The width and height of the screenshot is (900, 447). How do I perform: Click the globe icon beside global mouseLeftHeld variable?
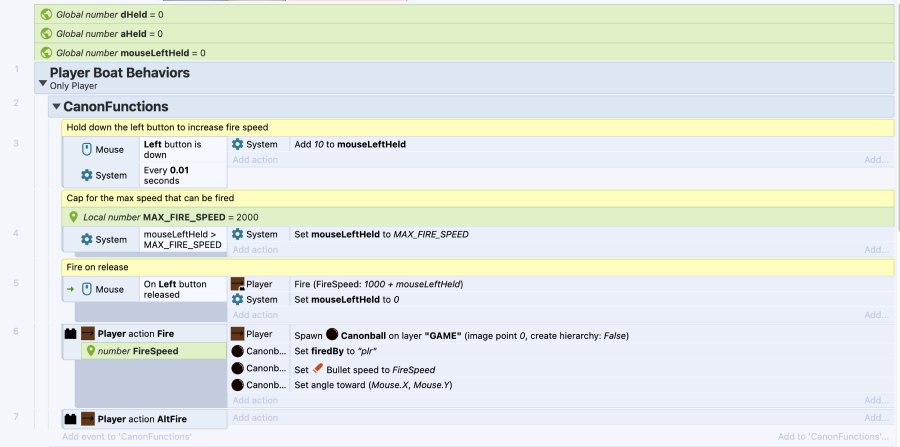(x=46, y=52)
